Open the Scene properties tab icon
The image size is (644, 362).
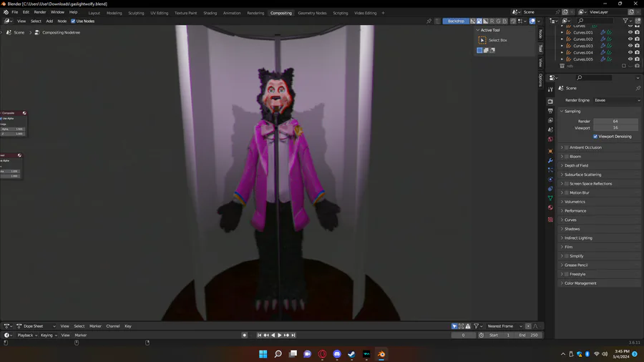[x=550, y=129]
